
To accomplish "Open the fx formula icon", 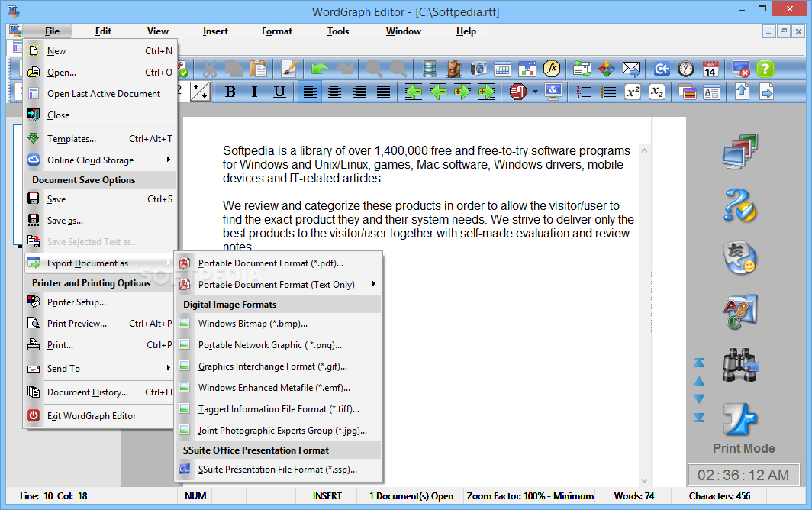I will pyautogui.click(x=552, y=69).
